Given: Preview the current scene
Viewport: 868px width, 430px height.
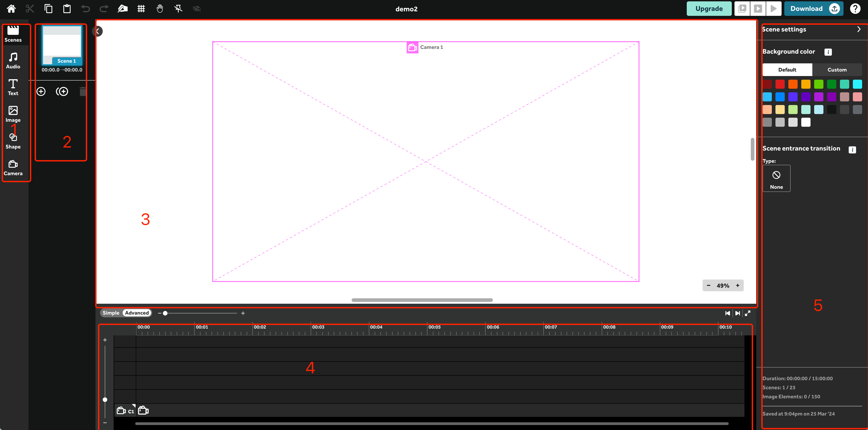Looking at the screenshot, I should 758,9.
